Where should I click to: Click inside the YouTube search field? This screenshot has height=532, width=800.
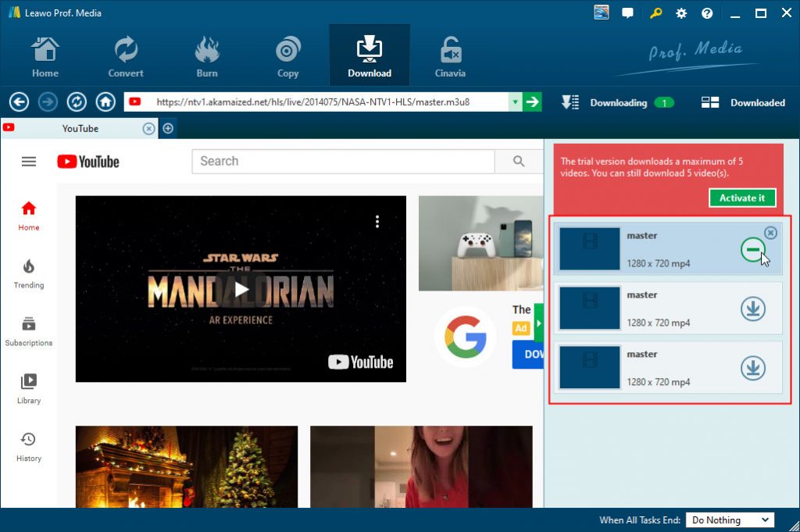[x=344, y=161]
